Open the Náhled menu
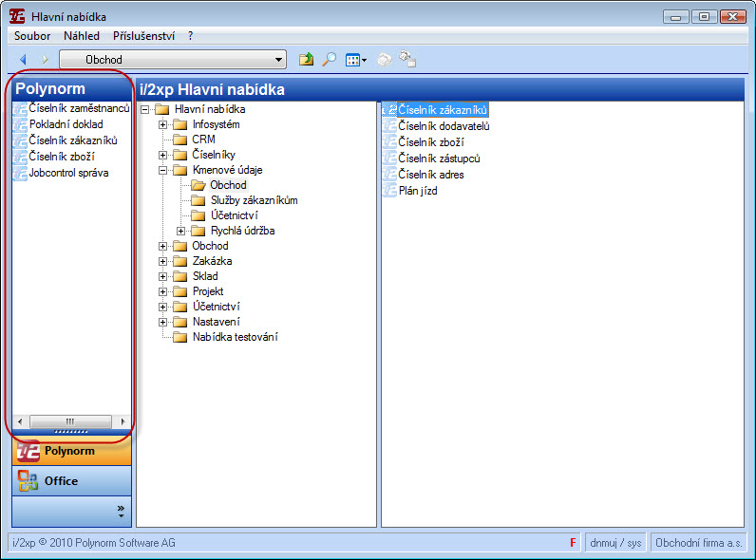This screenshot has height=560, width=756. point(82,36)
